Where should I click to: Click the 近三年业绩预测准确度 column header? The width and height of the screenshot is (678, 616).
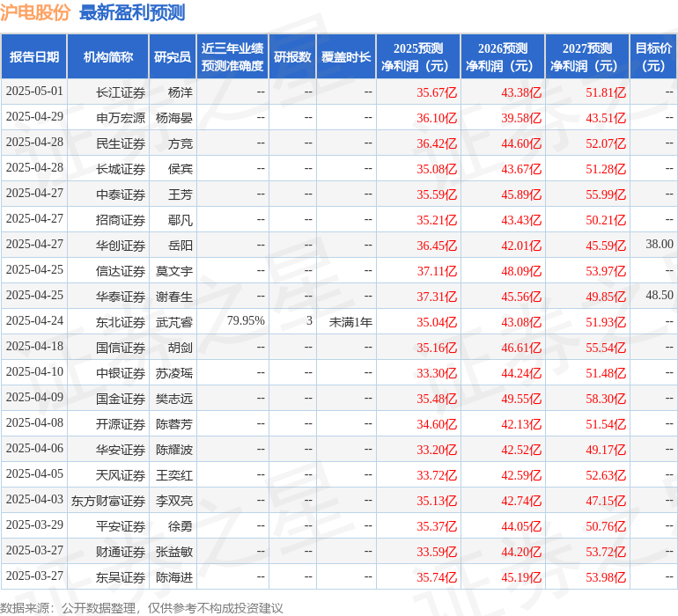232,57
